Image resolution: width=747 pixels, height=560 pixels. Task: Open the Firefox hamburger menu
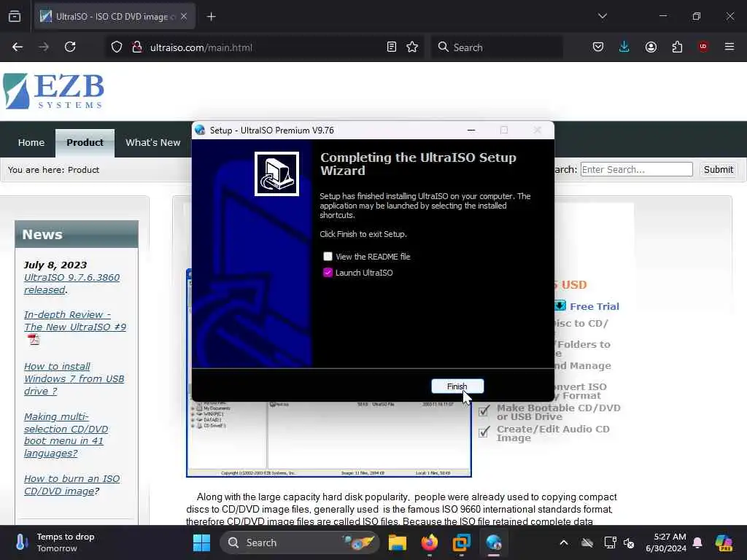click(729, 47)
